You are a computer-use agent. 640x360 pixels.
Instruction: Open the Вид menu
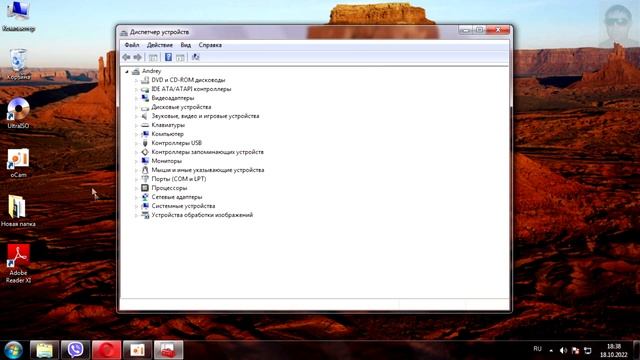pos(186,45)
